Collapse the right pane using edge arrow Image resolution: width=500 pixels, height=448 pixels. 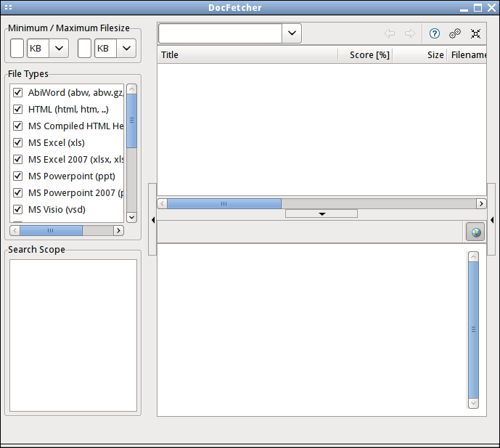[492, 219]
